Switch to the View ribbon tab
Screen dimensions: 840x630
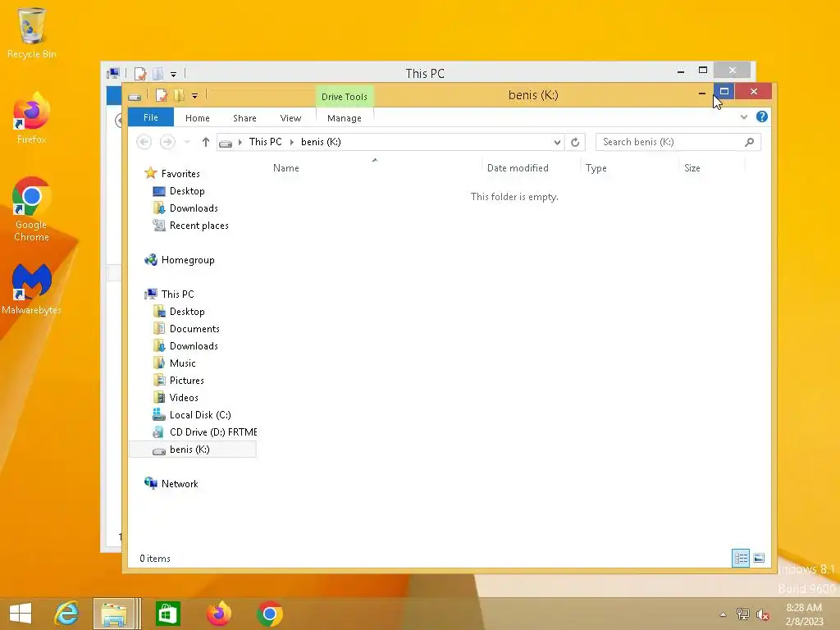pos(290,118)
